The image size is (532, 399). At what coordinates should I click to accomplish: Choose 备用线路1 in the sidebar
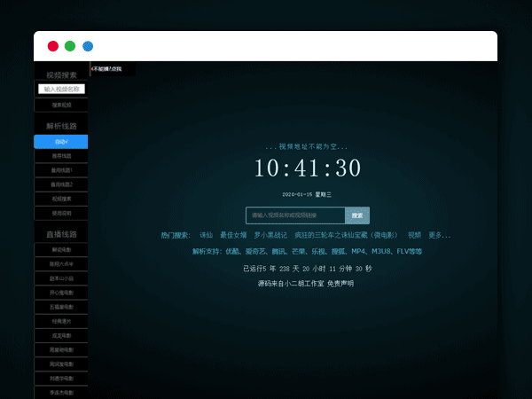point(61,170)
